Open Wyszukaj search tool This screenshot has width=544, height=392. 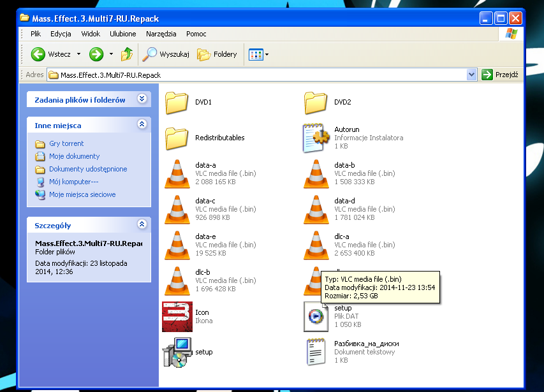click(166, 54)
